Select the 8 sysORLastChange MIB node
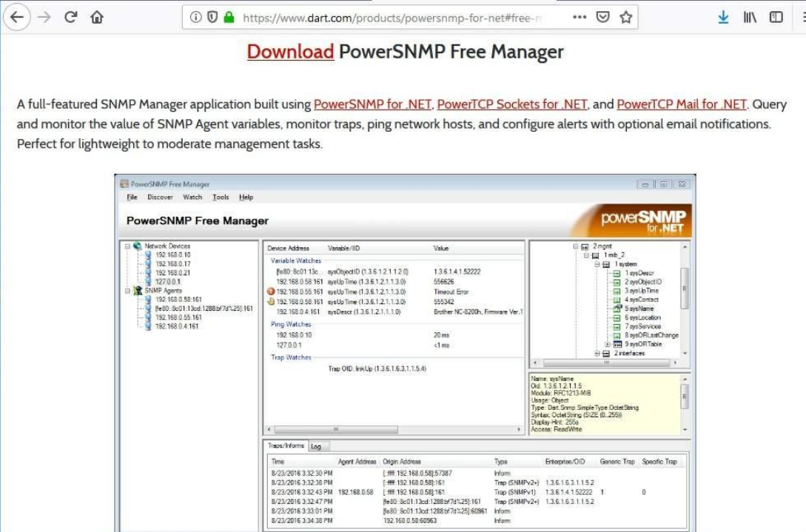806x532 pixels. coord(651,335)
